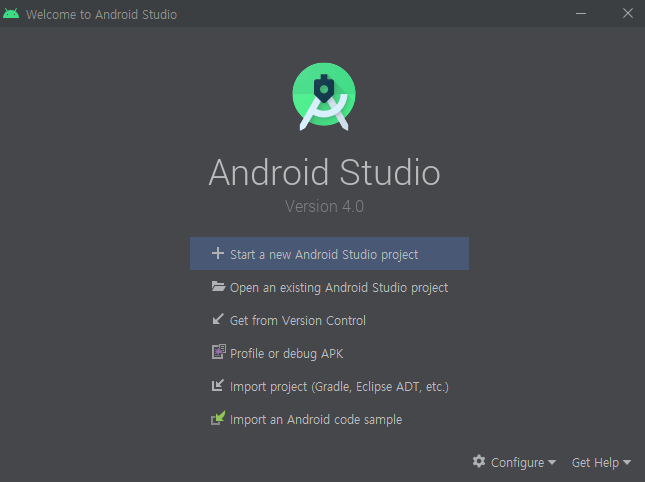The height and width of the screenshot is (482, 645).
Task: Click the Import Android code sample icon
Action: pyautogui.click(x=218, y=418)
